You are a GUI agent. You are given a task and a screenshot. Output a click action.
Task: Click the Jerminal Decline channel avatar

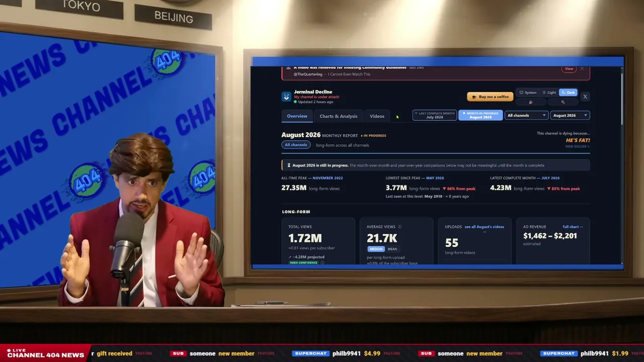[286, 97]
